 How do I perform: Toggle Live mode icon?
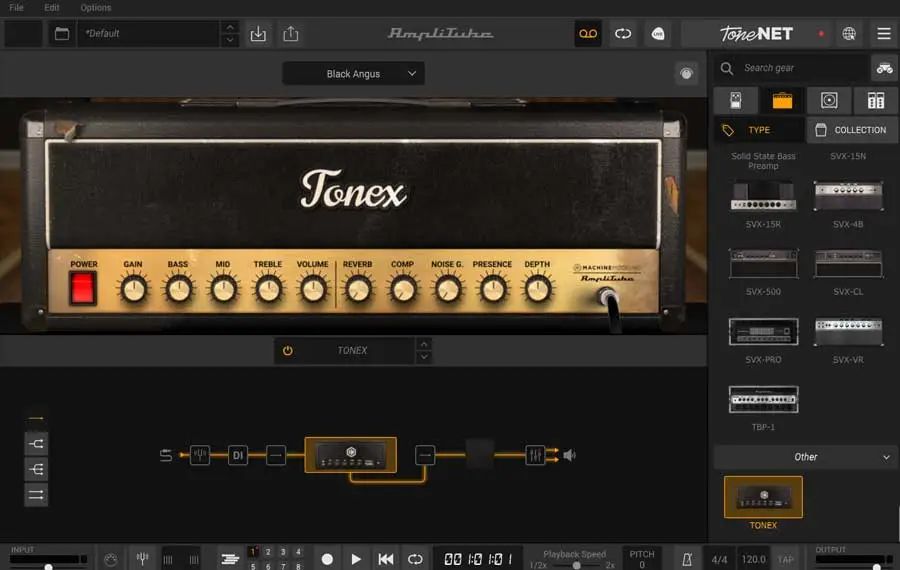pyautogui.click(x=658, y=34)
